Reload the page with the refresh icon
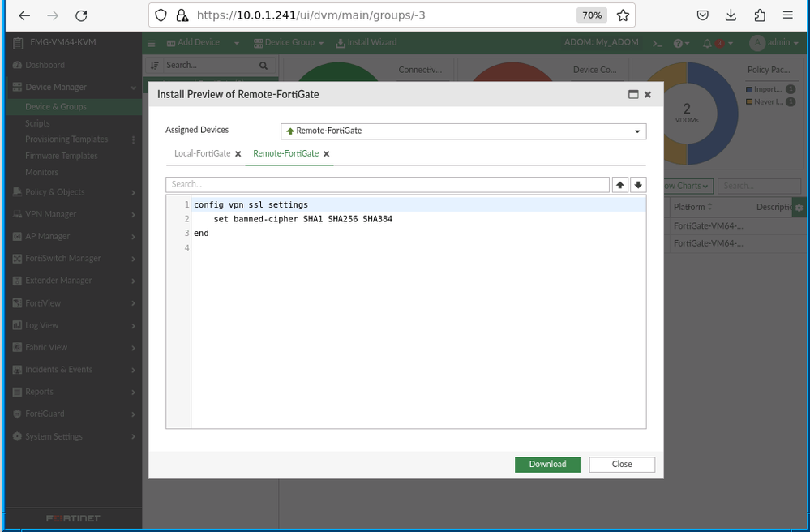Viewport: 810px width, 532px height. point(81,15)
